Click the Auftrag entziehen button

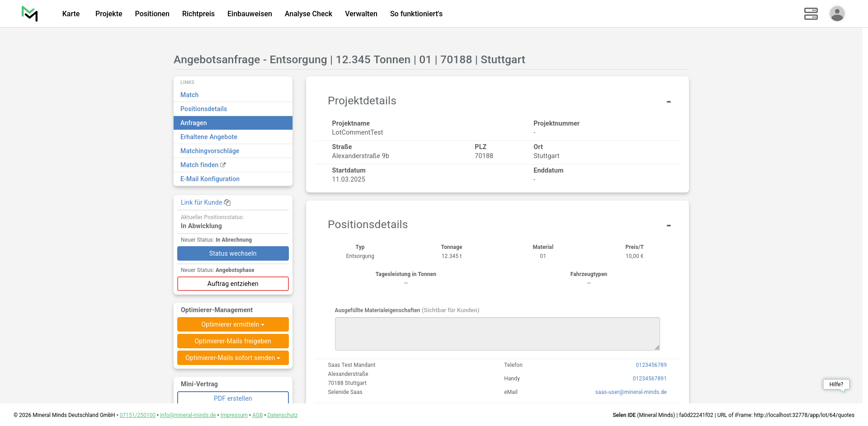(233, 284)
